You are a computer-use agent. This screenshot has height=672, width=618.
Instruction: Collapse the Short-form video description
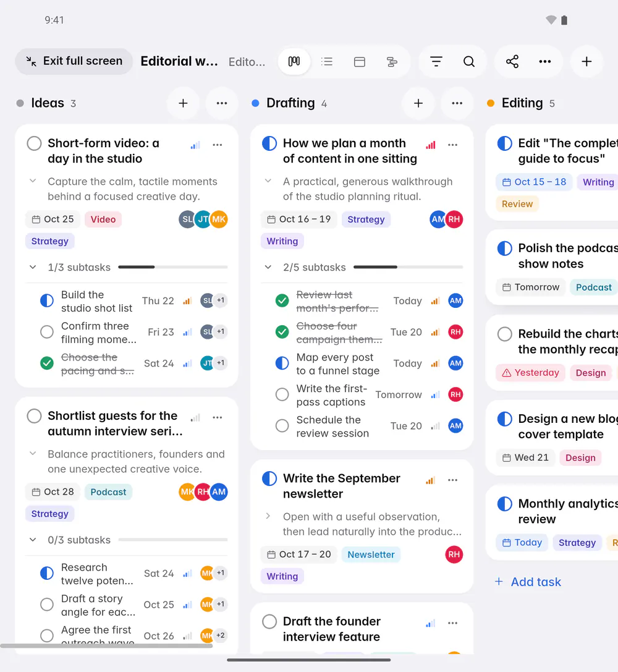tap(33, 181)
